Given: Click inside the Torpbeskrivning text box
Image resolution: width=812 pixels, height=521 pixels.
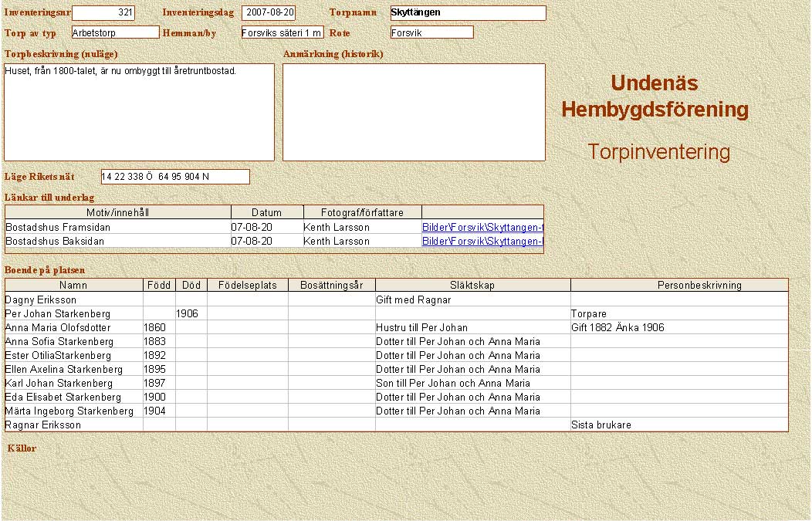Looking at the screenshot, I should (139, 112).
